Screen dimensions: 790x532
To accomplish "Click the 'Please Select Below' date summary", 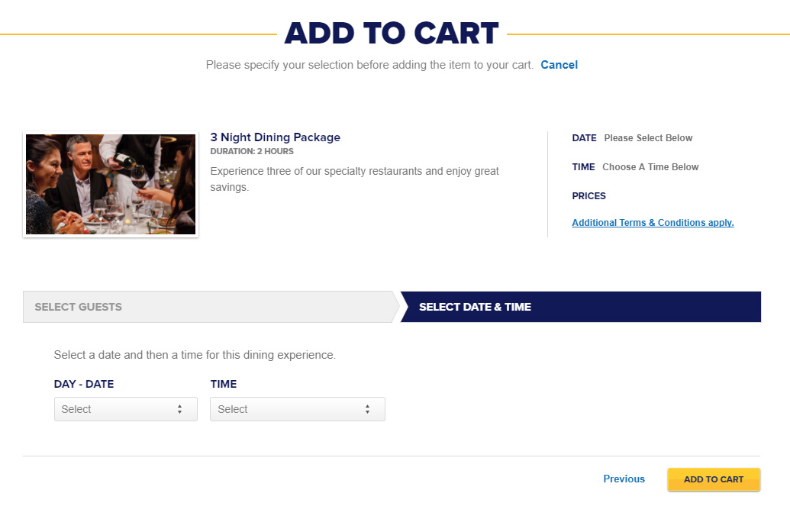I will pos(648,138).
